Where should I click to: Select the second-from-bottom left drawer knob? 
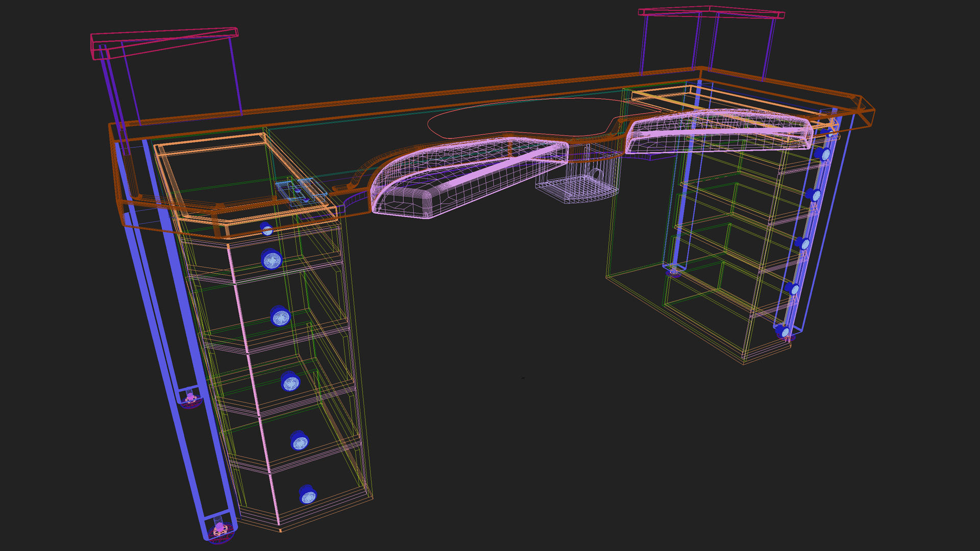click(299, 441)
